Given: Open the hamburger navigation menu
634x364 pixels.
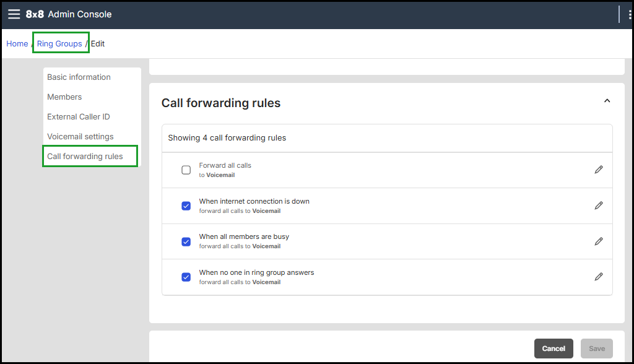Looking at the screenshot, I should pyautogui.click(x=14, y=14).
